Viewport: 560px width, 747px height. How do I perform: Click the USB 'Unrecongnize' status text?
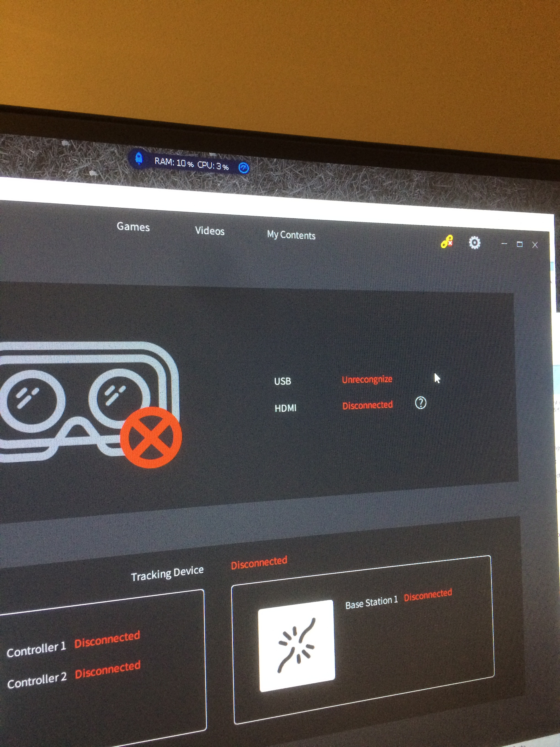pos(367,380)
